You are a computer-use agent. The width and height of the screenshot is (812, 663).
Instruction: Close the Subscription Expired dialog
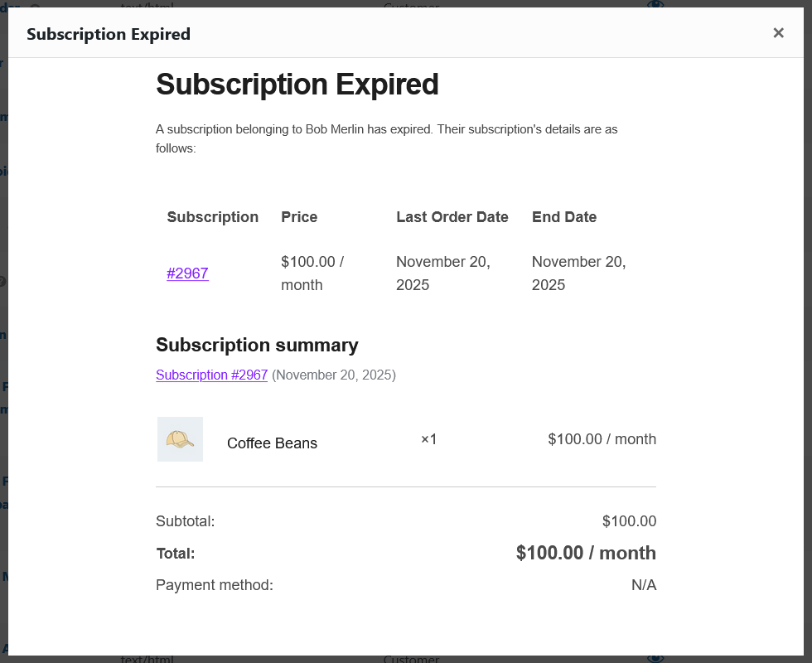point(778,33)
